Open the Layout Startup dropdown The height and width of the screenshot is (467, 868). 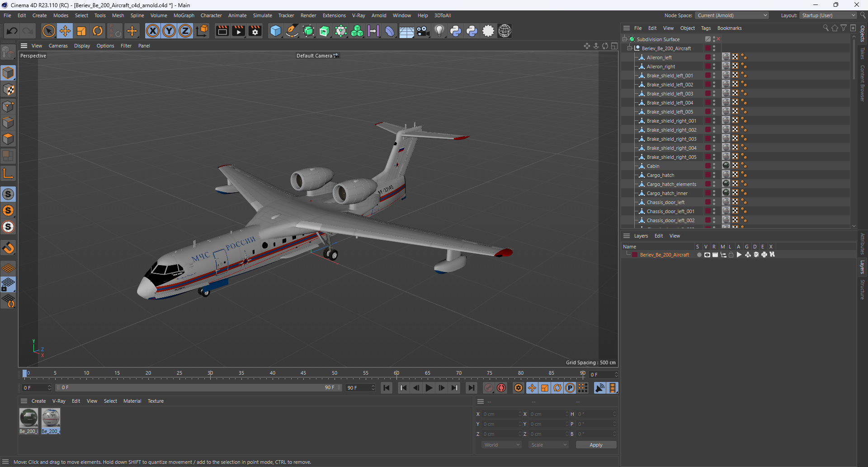click(x=828, y=15)
